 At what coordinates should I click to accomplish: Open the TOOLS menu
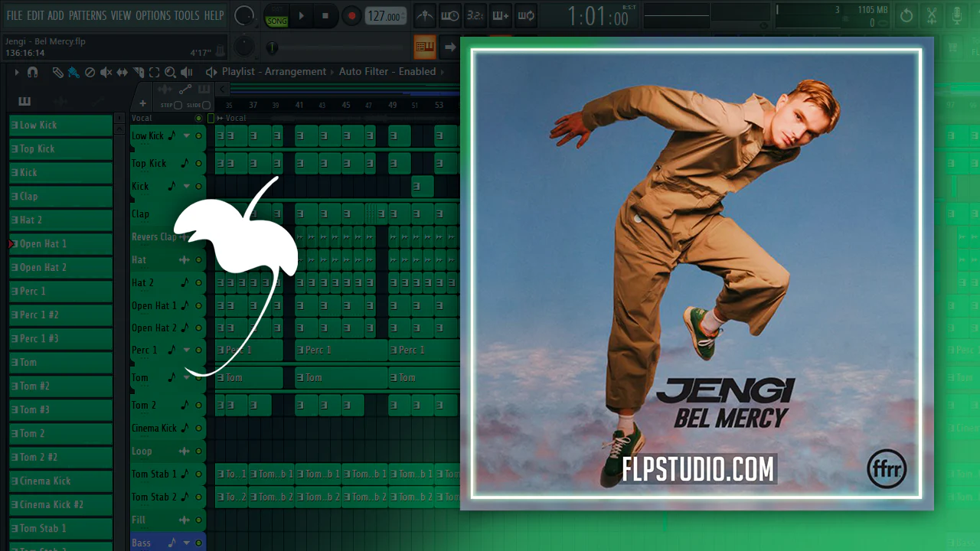coord(187,15)
